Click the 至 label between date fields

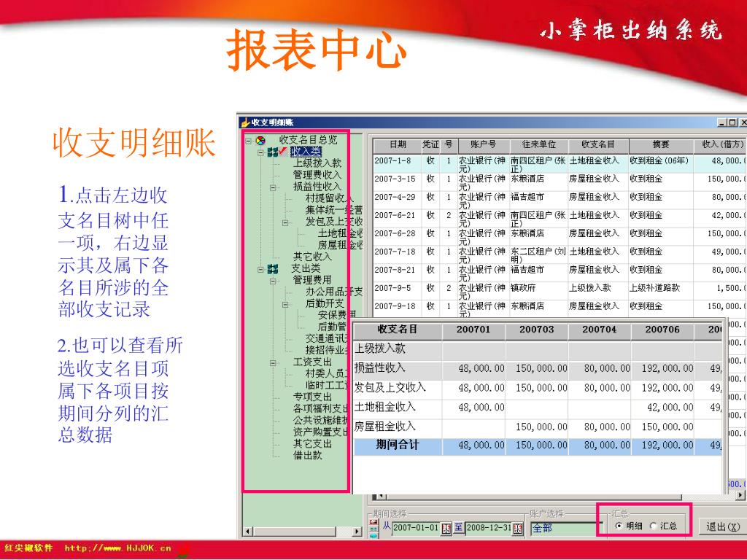pos(458,527)
